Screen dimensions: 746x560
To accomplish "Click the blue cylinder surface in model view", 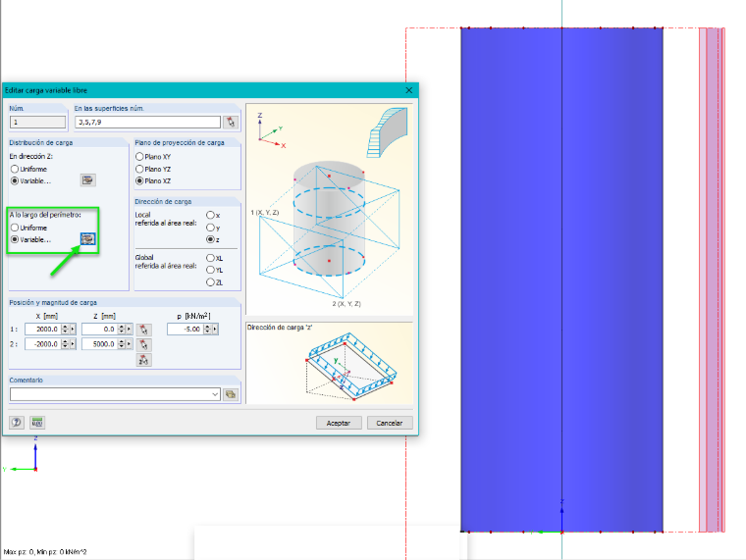I will [x=561, y=280].
